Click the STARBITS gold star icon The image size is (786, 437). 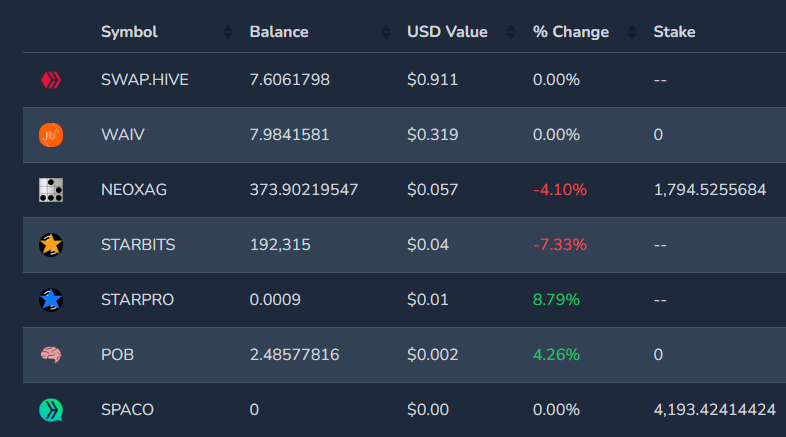51,245
